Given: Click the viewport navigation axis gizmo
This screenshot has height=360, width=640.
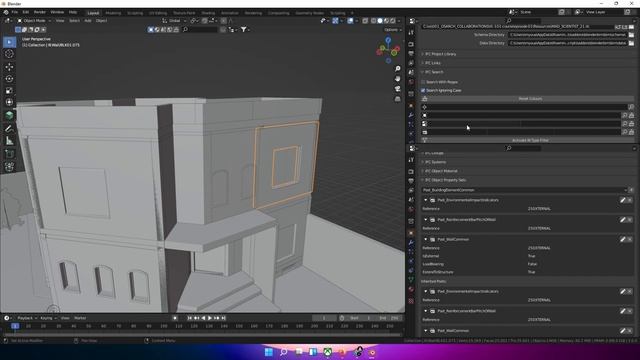Looking at the screenshot, I should pos(388,50).
